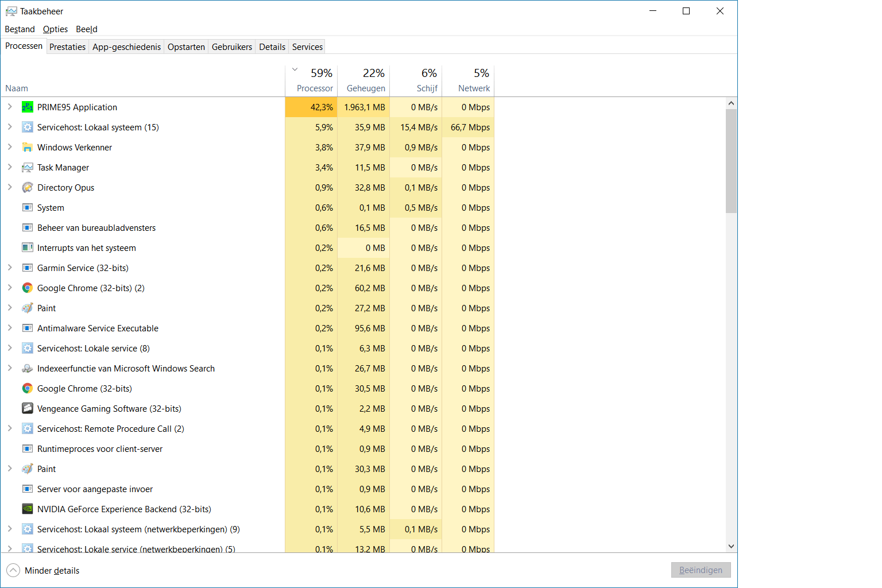Expand the Task Manager process row
882x588 pixels.
pos(10,167)
